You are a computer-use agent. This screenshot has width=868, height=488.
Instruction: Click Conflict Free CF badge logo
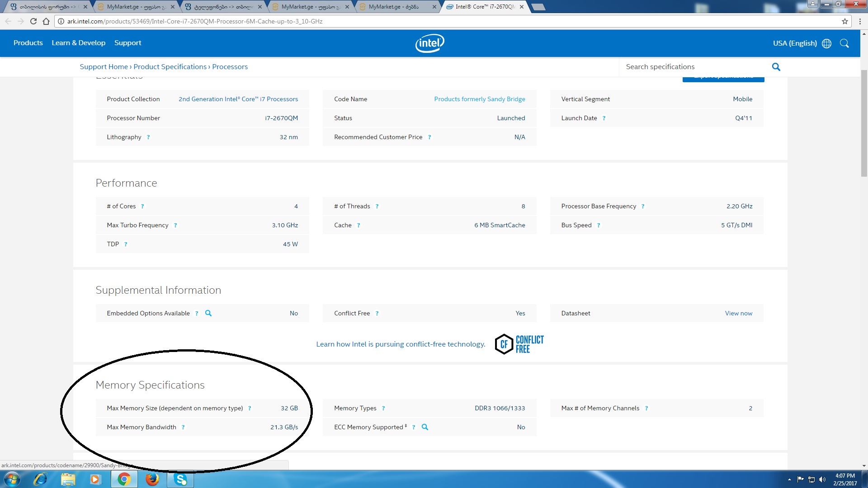(519, 344)
